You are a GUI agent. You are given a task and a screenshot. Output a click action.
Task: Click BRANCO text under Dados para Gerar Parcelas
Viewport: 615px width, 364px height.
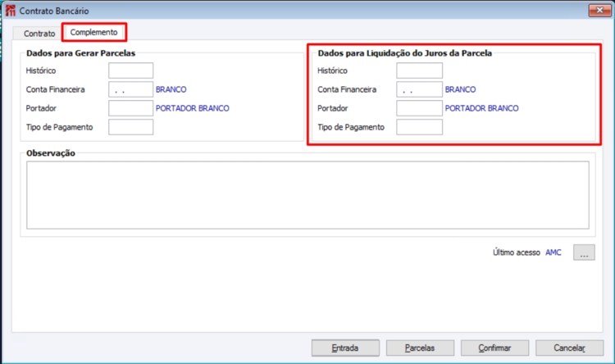click(171, 89)
